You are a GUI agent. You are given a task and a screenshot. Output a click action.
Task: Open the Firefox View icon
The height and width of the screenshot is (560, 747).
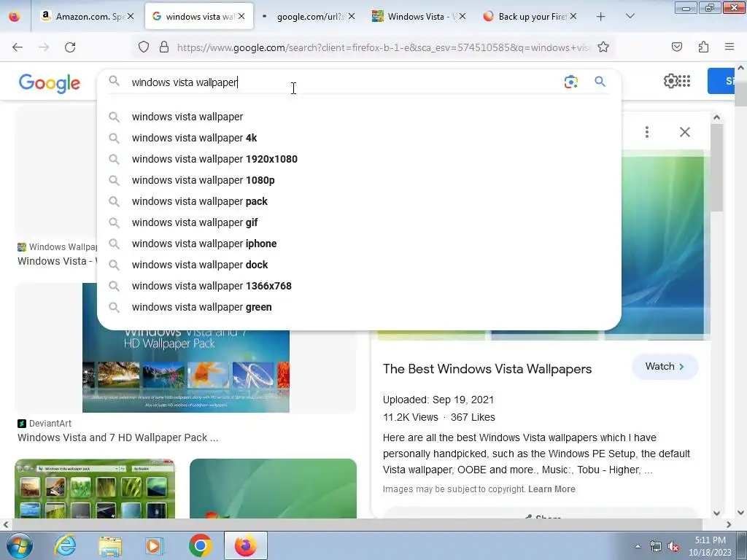tap(15, 16)
